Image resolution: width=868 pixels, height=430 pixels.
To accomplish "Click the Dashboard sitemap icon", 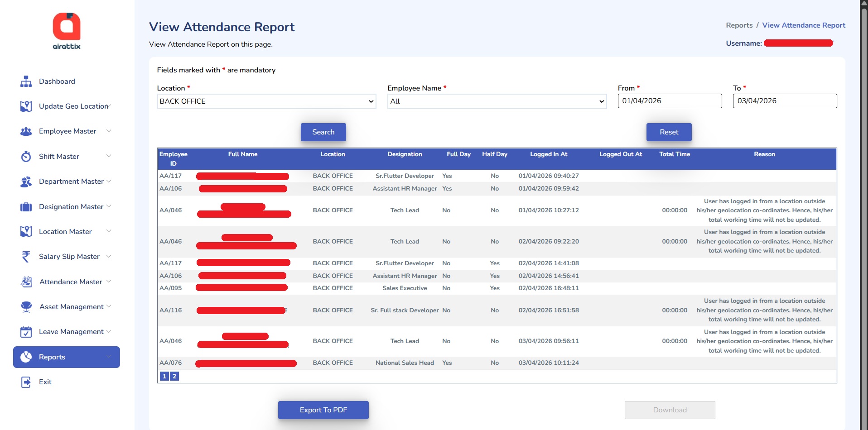I will click(x=26, y=81).
